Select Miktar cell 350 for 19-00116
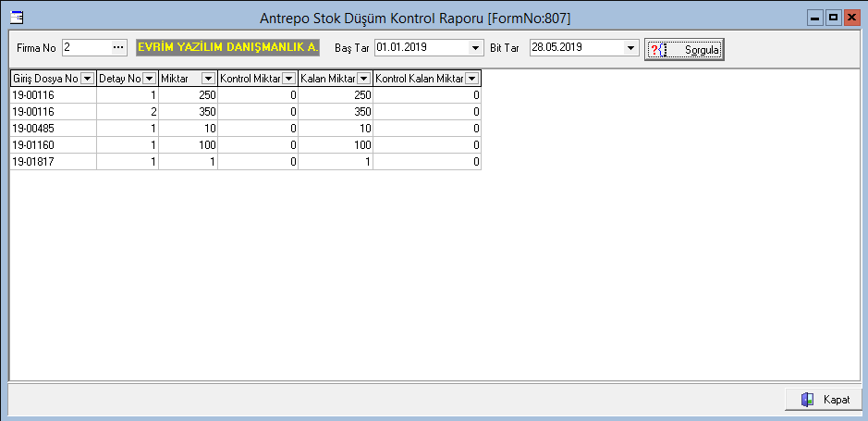 click(x=189, y=112)
